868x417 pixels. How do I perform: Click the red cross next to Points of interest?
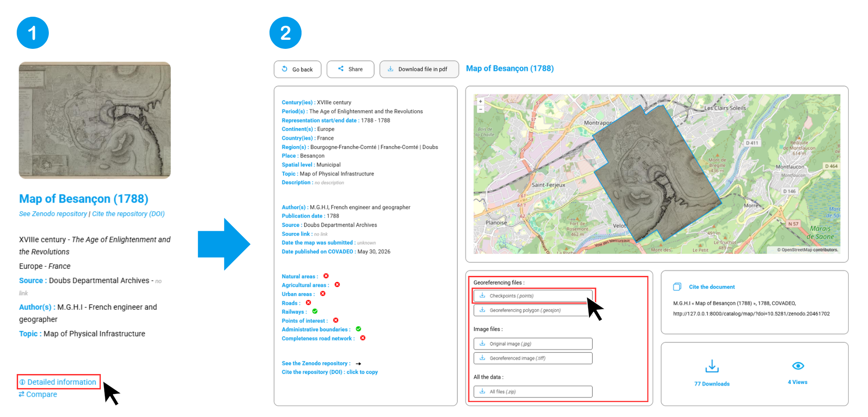[336, 320]
